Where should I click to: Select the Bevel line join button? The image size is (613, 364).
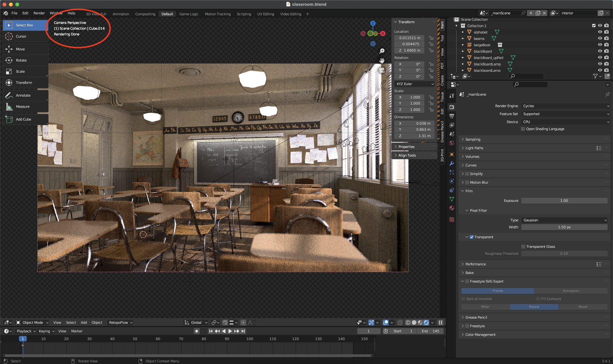(x=583, y=307)
